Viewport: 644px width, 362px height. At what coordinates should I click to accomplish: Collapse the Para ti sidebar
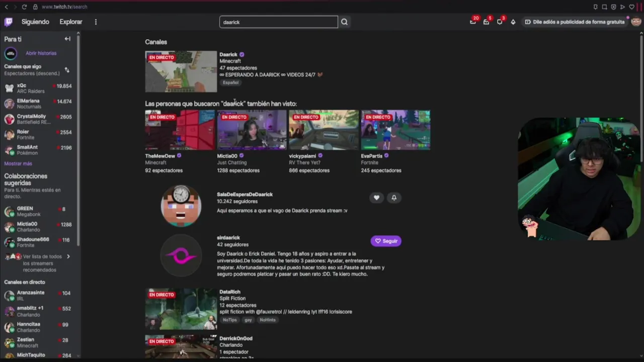point(67,39)
